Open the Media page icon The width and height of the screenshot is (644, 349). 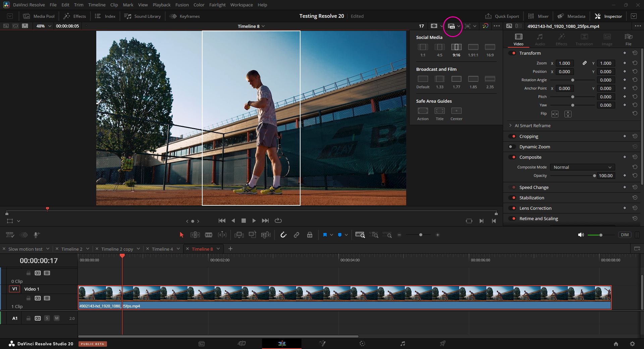(x=202, y=343)
